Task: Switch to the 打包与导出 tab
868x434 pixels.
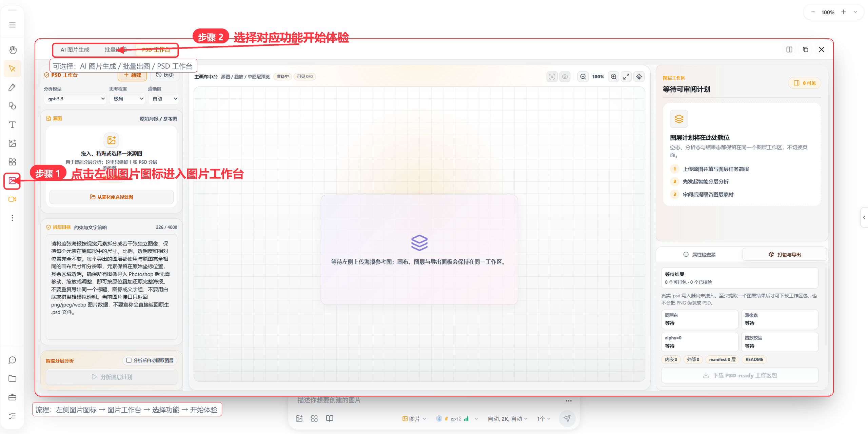Action: [785, 254]
